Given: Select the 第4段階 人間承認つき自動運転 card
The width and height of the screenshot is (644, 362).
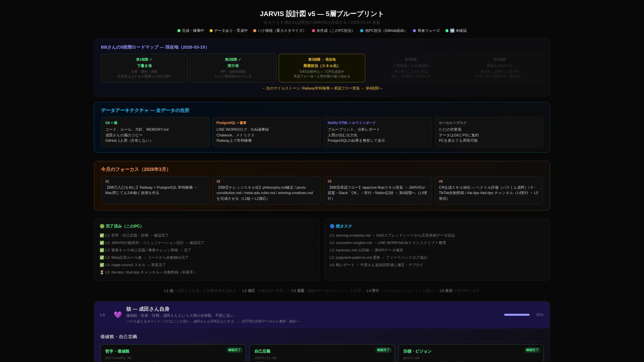Looking at the screenshot, I should click(411, 68).
